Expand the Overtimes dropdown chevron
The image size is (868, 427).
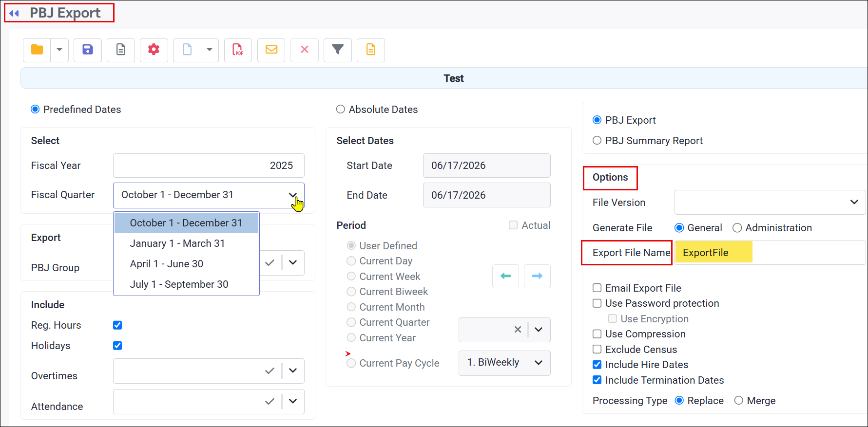293,371
